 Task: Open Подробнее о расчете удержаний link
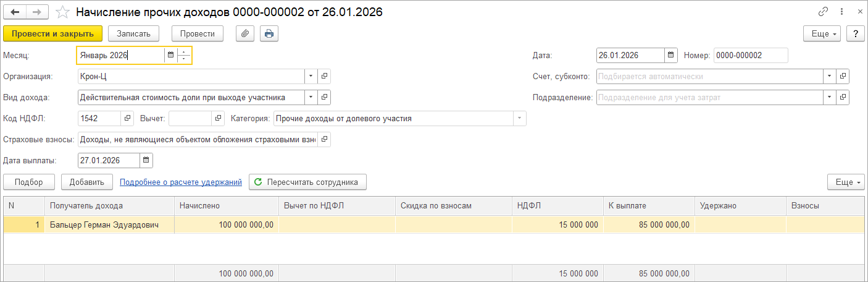pyautogui.click(x=181, y=182)
